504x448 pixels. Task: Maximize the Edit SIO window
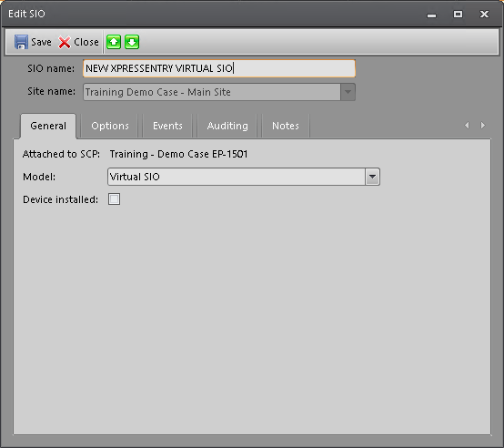coord(458,15)
